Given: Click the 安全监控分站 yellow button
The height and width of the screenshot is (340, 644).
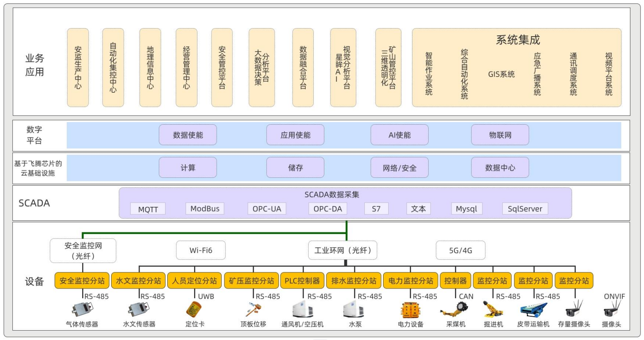Looking at the screenshot, I should pyautogui.click(x=82, y=281).
